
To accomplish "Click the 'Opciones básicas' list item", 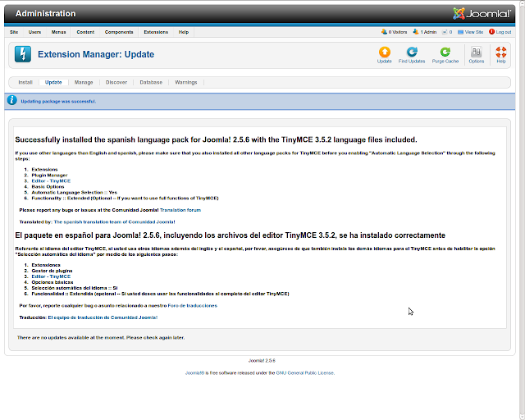I will tap(52, 282).
